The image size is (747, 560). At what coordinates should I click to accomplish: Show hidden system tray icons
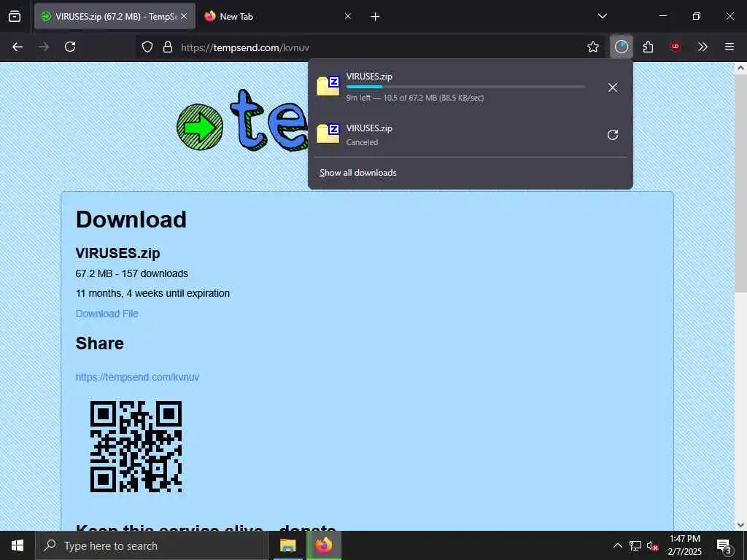(617, 545)
